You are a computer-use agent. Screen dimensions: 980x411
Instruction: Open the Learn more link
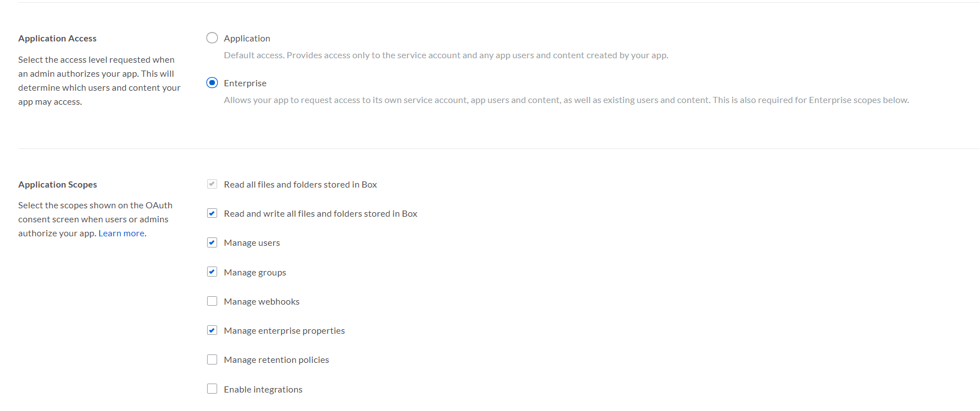tap(121, 233)
